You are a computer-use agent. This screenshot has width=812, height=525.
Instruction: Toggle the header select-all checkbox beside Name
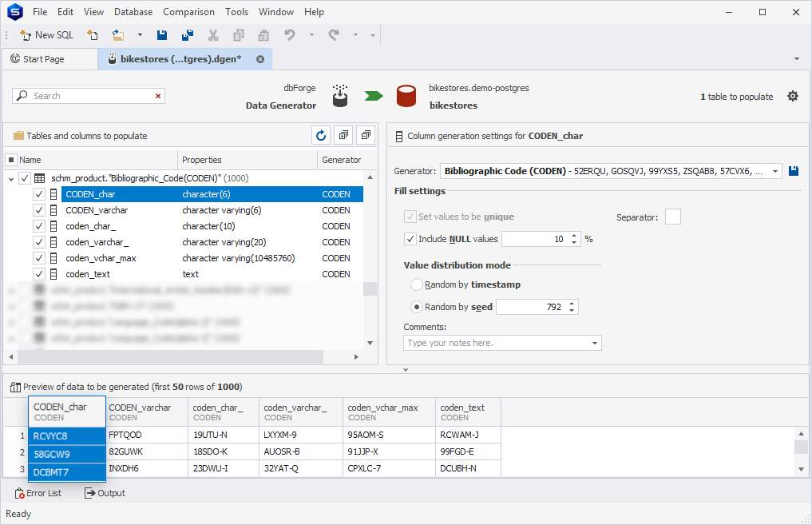point(11,160)
